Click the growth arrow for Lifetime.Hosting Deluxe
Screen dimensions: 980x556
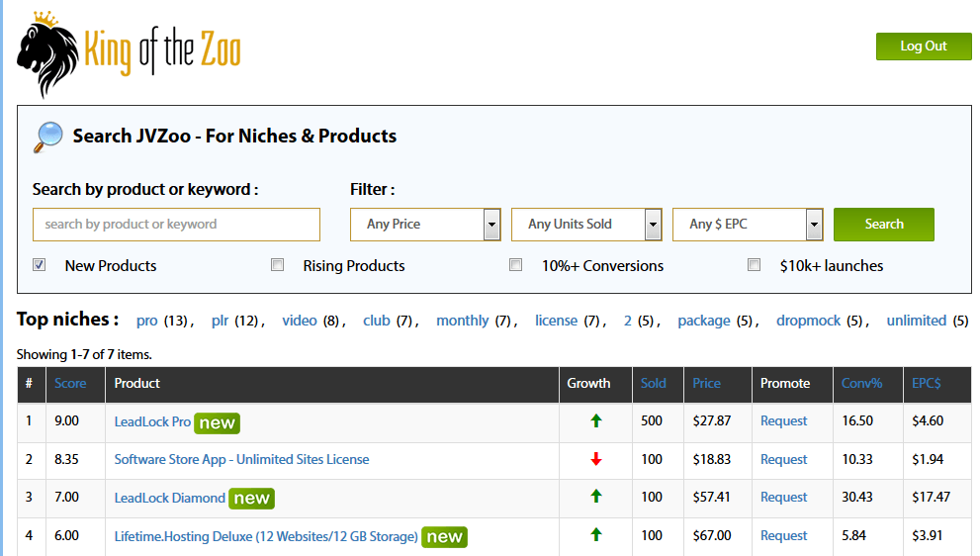[596, 535]
